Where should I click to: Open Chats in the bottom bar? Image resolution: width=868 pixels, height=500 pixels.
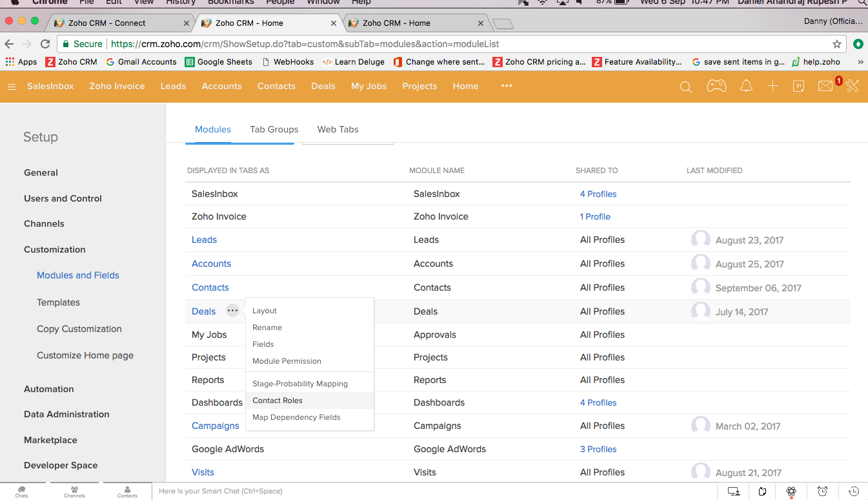[x=22, y=492]
